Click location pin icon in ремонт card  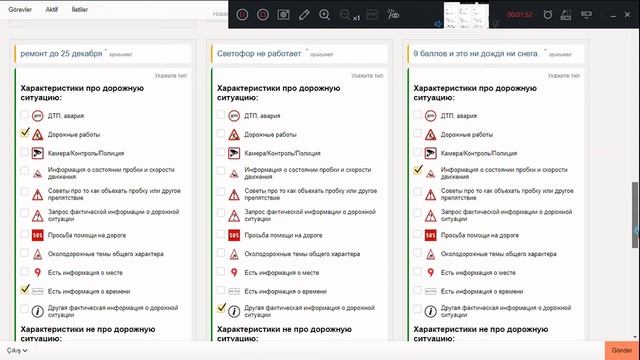point(38,273)
